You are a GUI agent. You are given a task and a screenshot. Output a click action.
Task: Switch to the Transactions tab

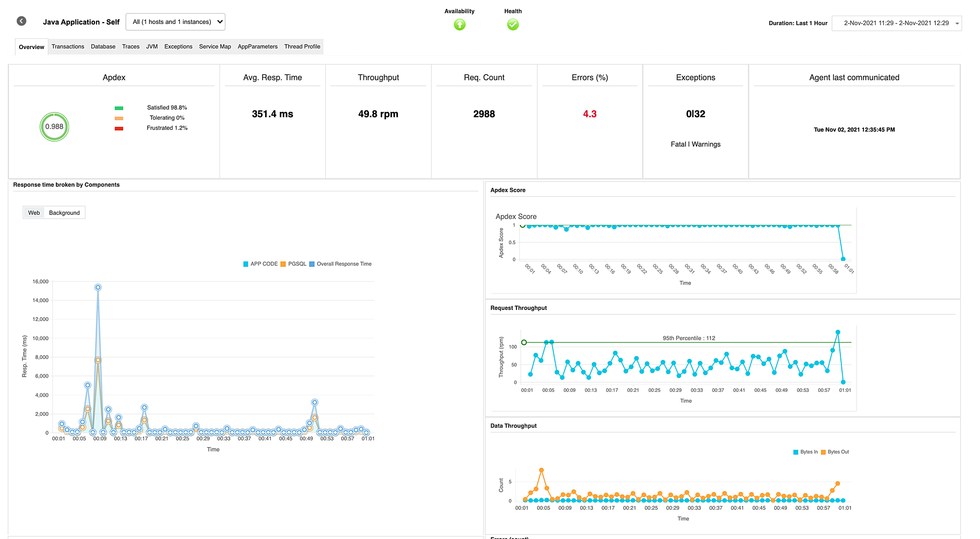click(x=68, y=47)
